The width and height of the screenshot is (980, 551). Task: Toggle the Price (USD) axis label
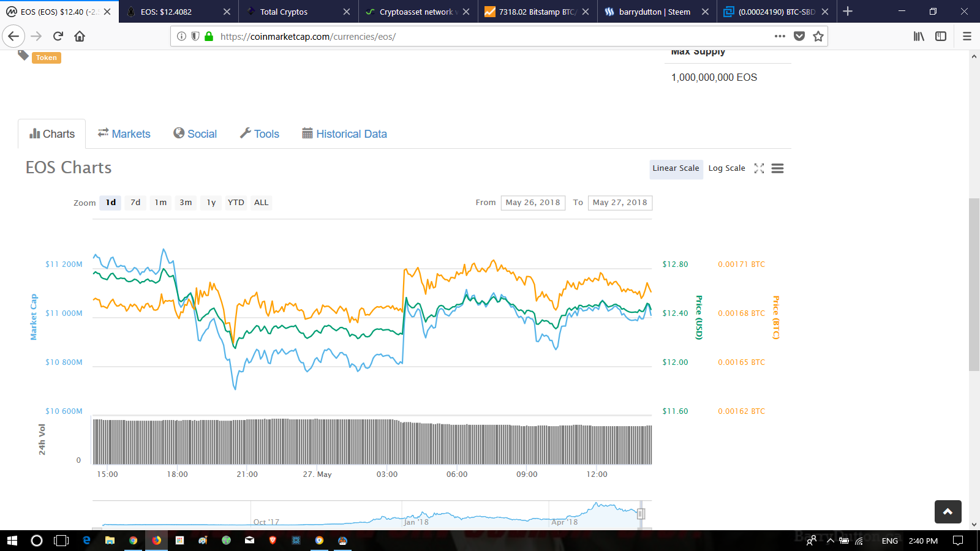point(699,317)
